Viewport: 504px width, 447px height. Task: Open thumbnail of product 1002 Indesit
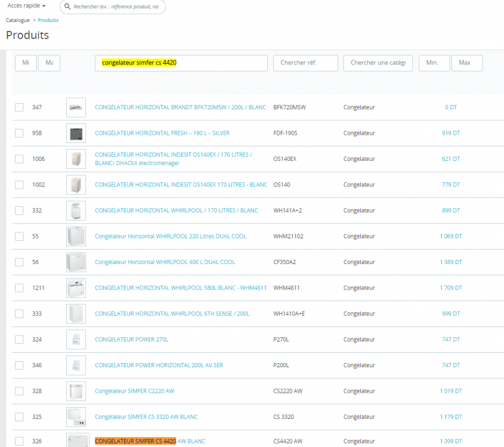point(76,185)
